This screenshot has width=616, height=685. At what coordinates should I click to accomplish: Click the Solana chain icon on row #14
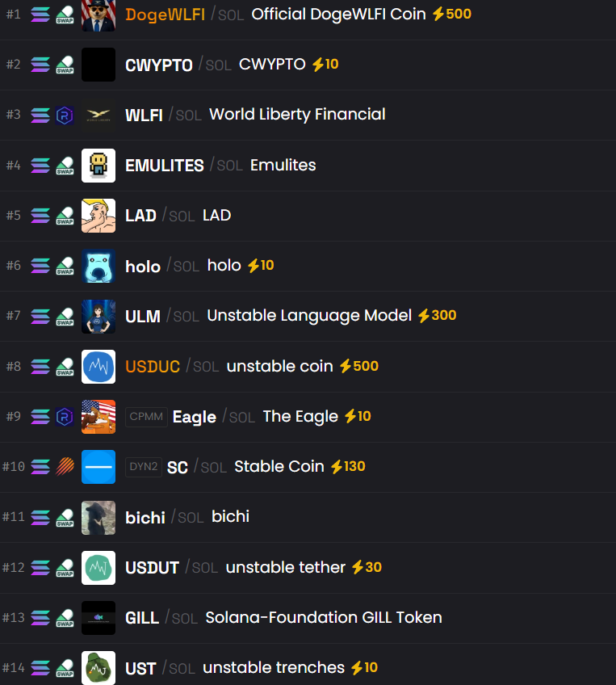pos(40,668)
